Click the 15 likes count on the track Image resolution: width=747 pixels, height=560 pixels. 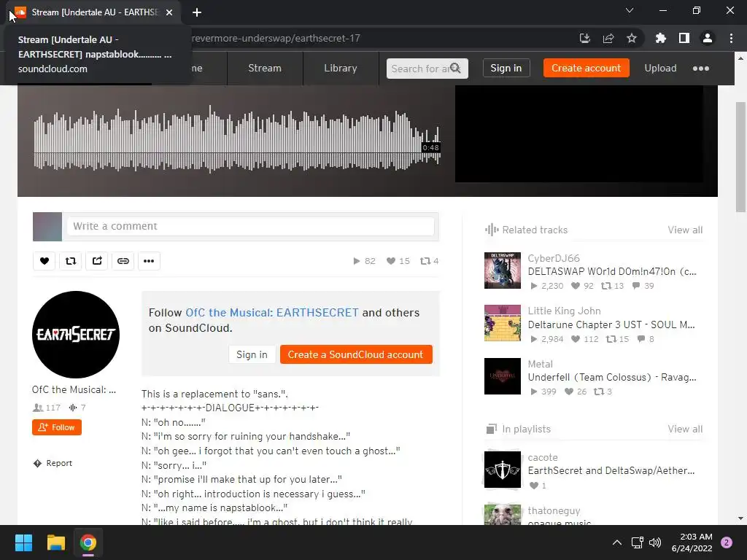[398, 261]
